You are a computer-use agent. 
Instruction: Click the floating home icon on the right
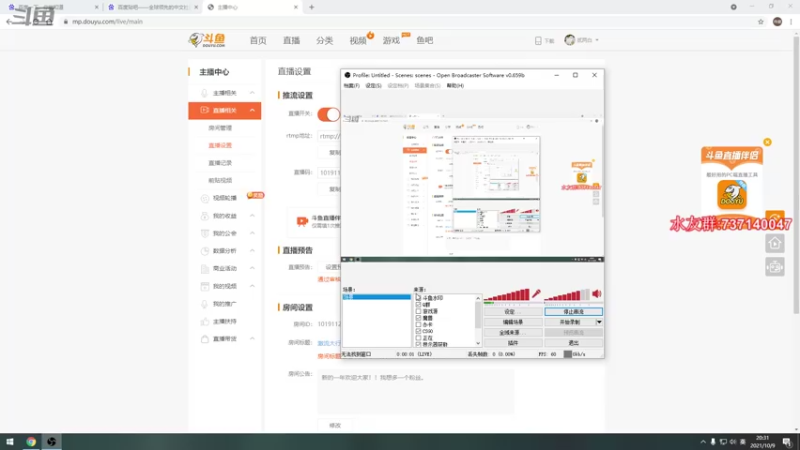pyautogui.click(x=775, y=243)
